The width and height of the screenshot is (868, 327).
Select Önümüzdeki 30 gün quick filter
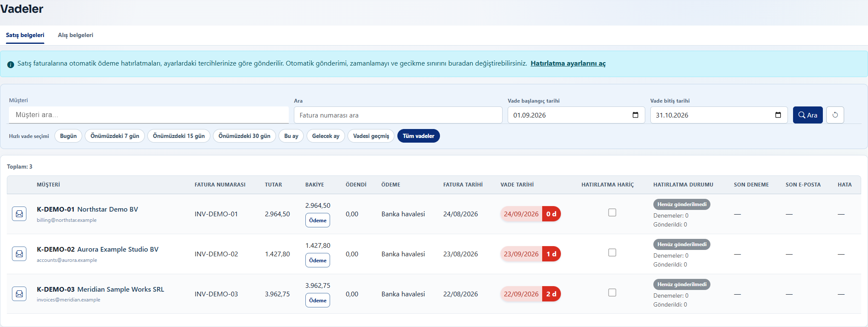(244, 136)
